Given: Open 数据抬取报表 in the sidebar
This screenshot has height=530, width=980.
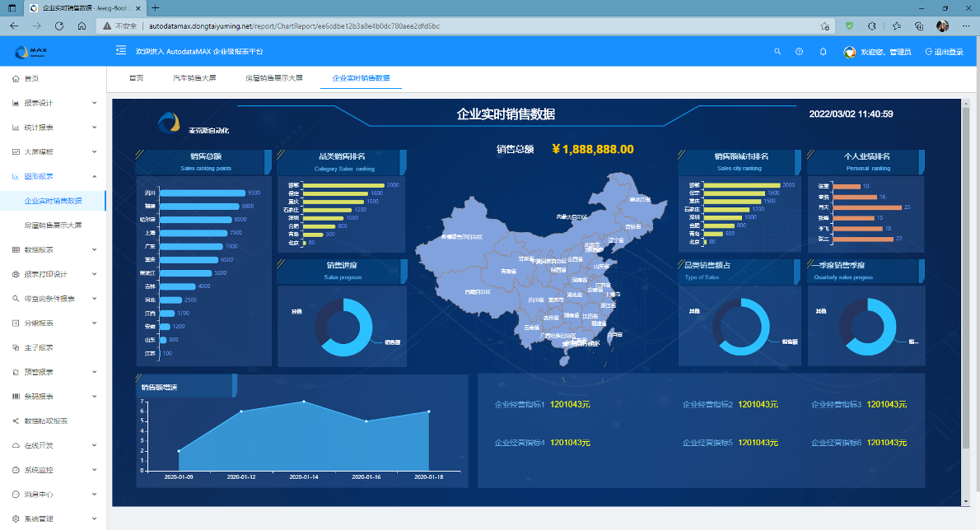Looking at the screenshot, I should click(x=46, y=421).
